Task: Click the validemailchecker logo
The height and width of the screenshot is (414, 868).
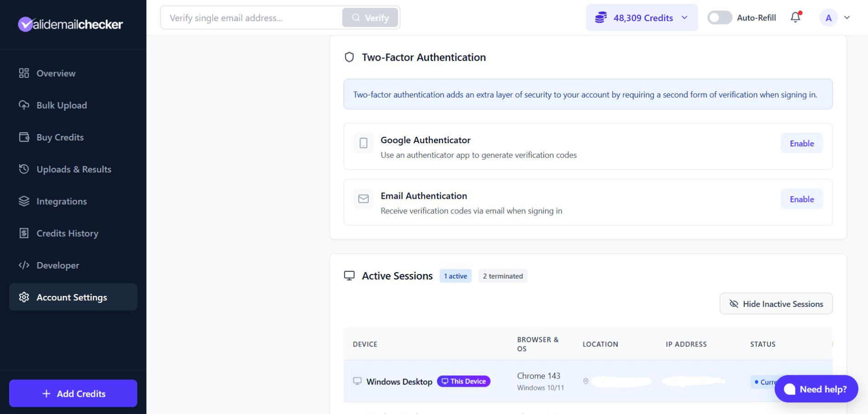Action: pyautogui.click(x=70, y=24)
